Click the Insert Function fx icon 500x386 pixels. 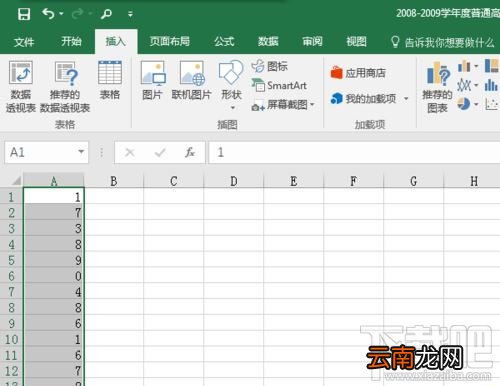pos(190,152)
